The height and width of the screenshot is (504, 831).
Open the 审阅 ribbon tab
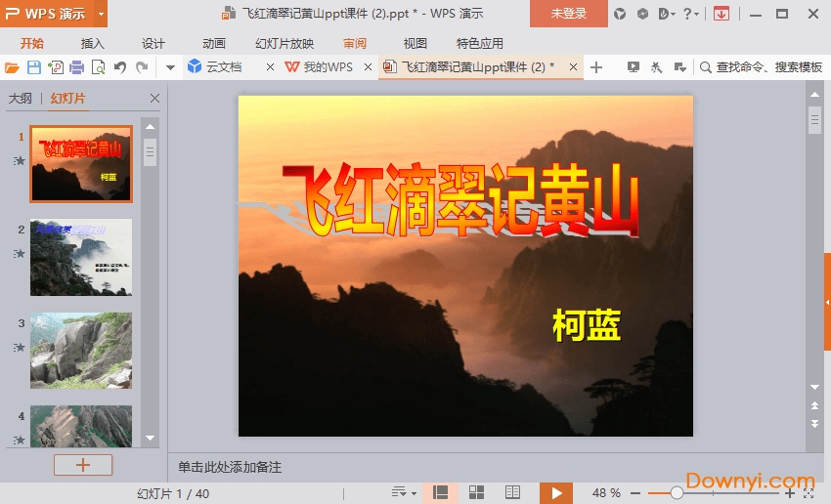pyautogui.click(x=355, y=43)
